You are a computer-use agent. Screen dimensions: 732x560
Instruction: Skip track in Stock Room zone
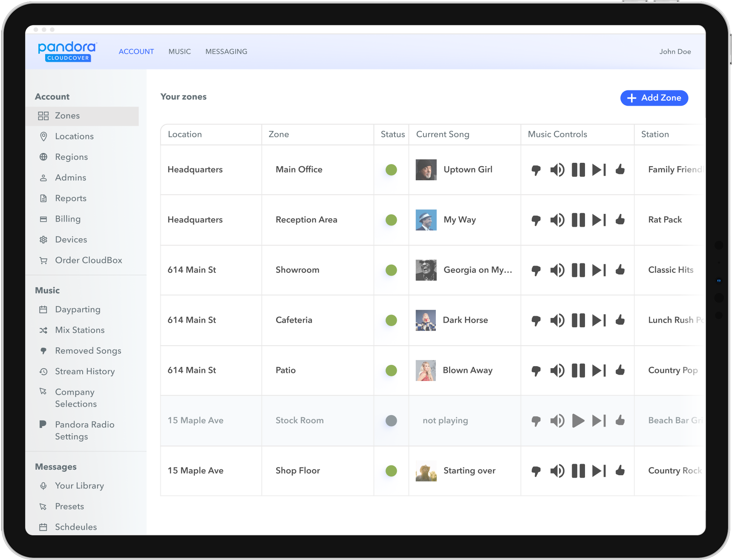pos(599,421)
